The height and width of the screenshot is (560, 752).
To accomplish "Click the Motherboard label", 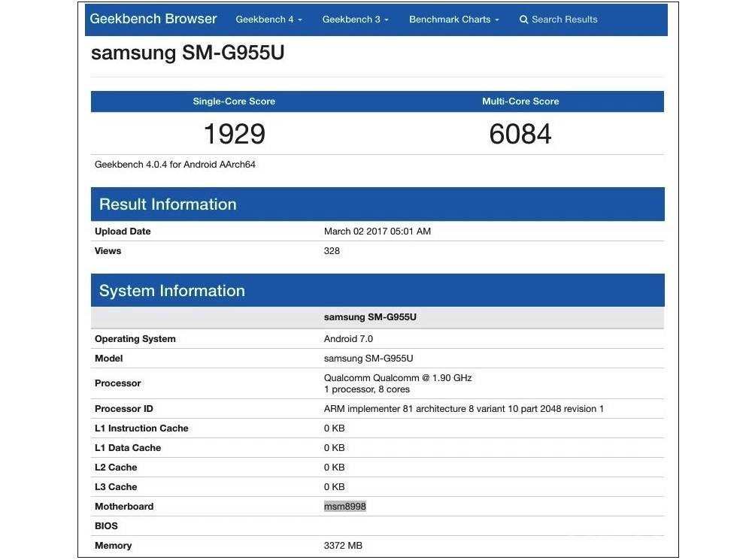I will pos(124,507).
